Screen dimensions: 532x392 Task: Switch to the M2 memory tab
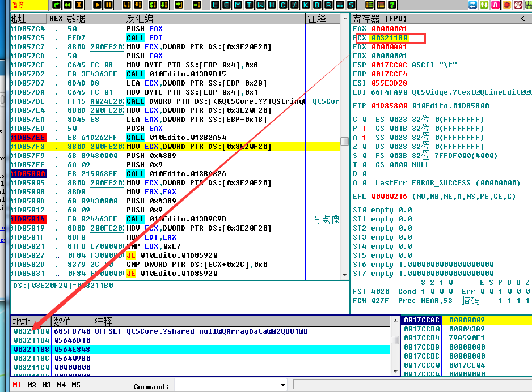click(x=32, y=385)
